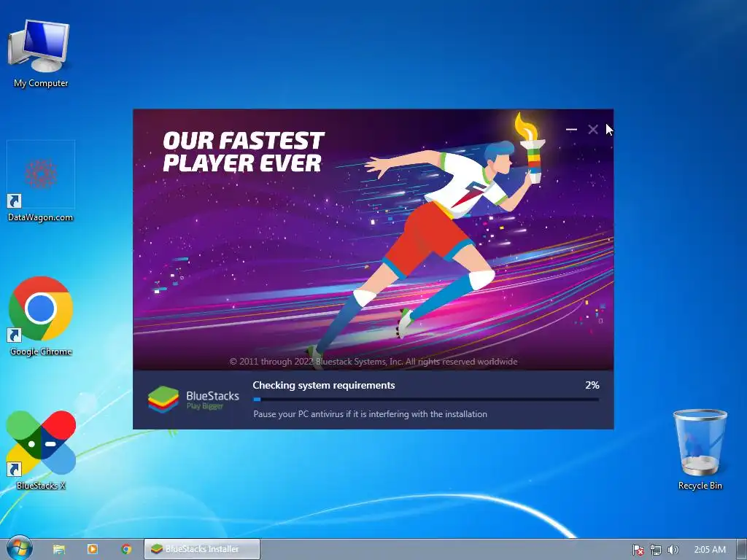747x560 pixels.
Task: Launch the media player taskbar icon
Action: pos(93,549)
